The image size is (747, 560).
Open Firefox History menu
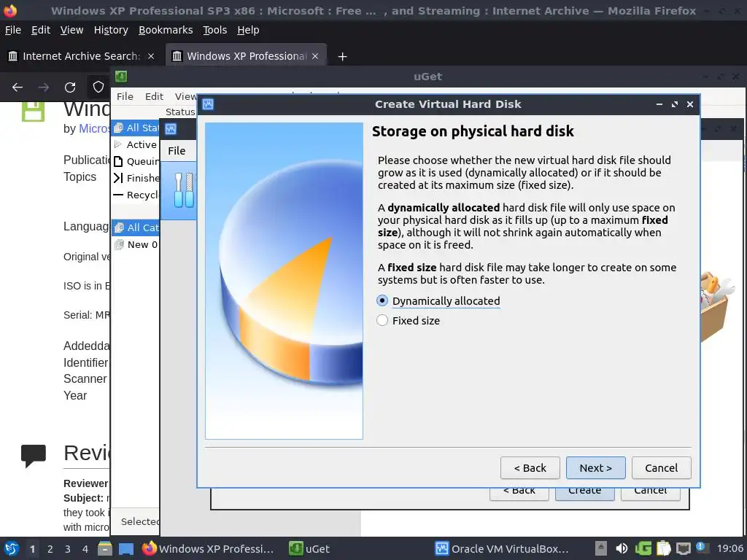tap(111, 30)
